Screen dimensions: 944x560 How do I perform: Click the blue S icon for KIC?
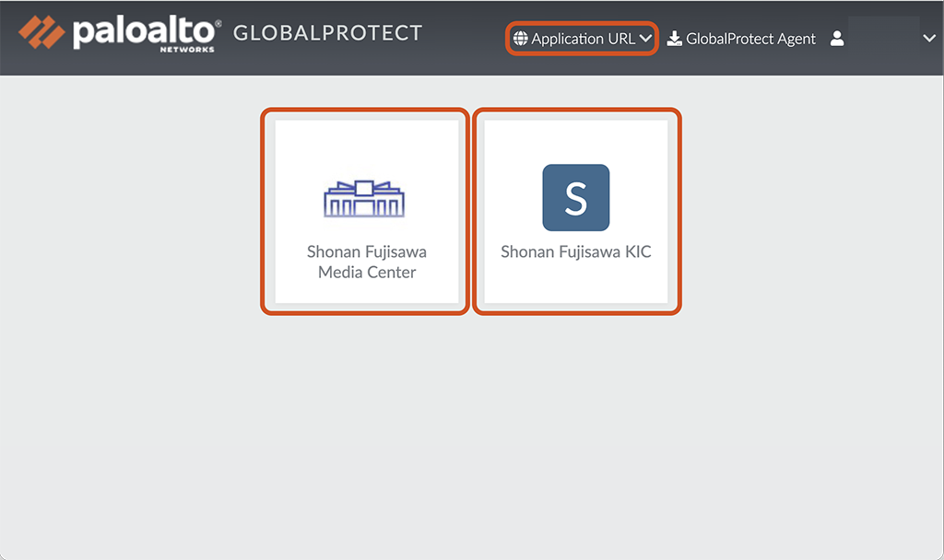click(x=575, y=197)
